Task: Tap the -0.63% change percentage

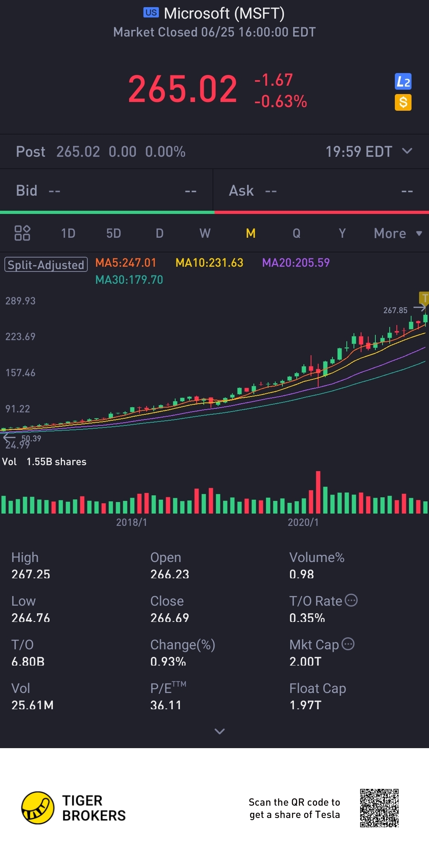Action: point(281,102)
